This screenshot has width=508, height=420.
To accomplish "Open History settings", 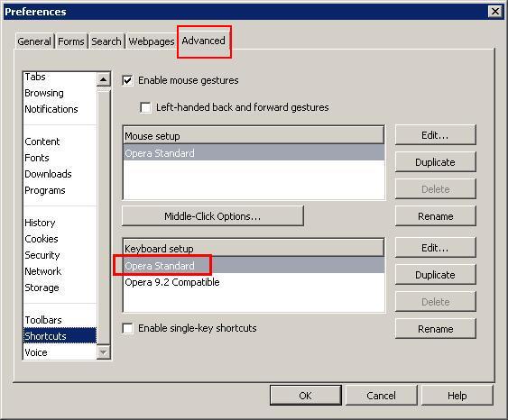I will (60, 223).
